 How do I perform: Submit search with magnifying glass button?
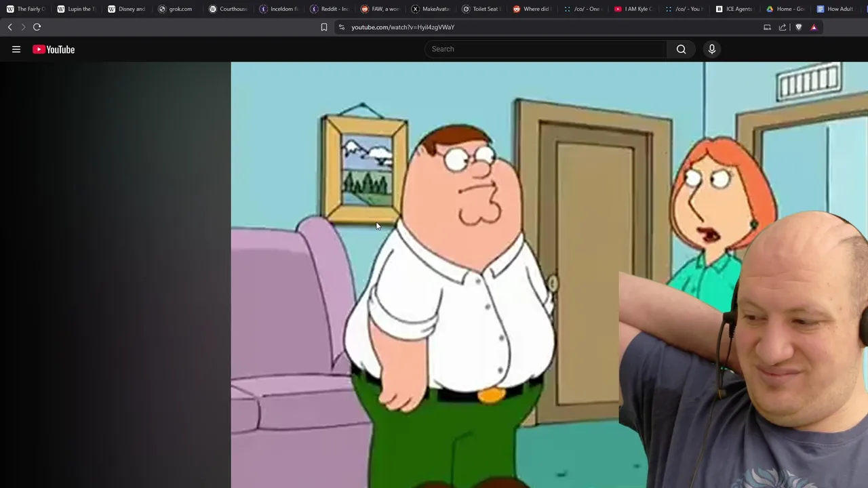pos(681,49)
